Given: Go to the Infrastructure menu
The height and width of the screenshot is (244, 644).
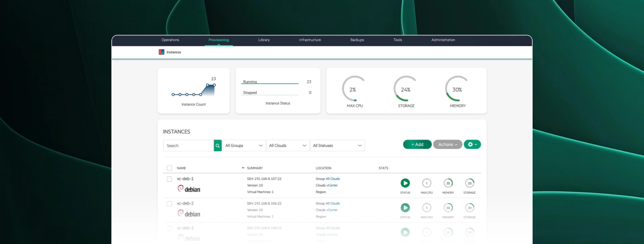Looking at the screenshot, I should point(310,40).
